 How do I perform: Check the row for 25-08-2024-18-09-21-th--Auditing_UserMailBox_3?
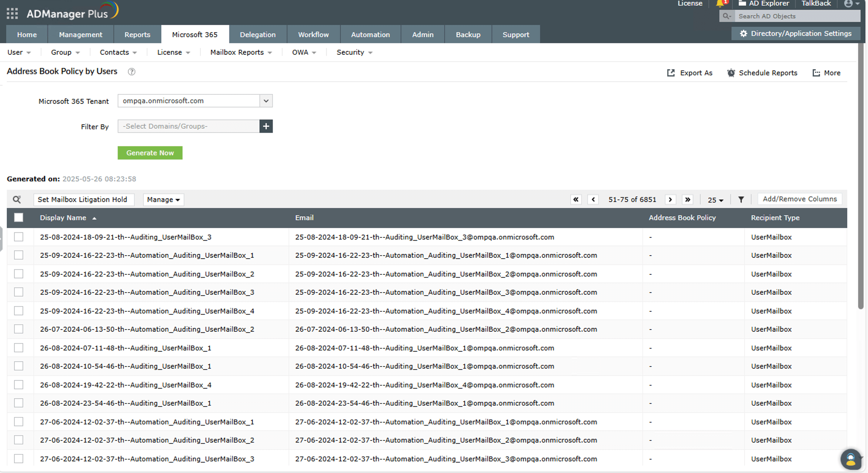click(x=18, y=237)
